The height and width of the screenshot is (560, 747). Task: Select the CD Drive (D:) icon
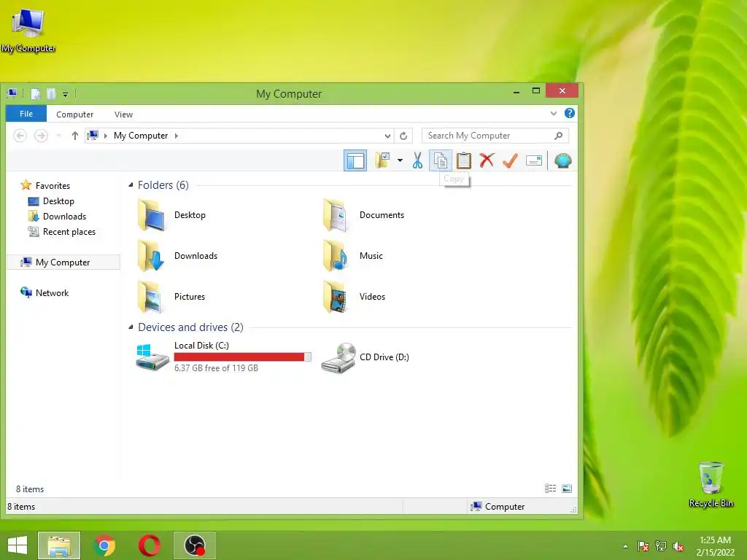pos(338,357)
